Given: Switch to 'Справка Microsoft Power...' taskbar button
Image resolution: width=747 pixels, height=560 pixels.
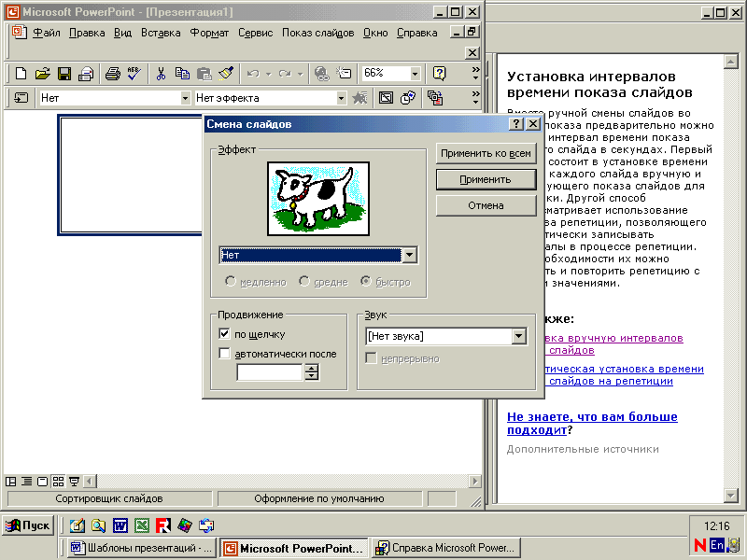Looking at the screenshot, I should 446,548.
